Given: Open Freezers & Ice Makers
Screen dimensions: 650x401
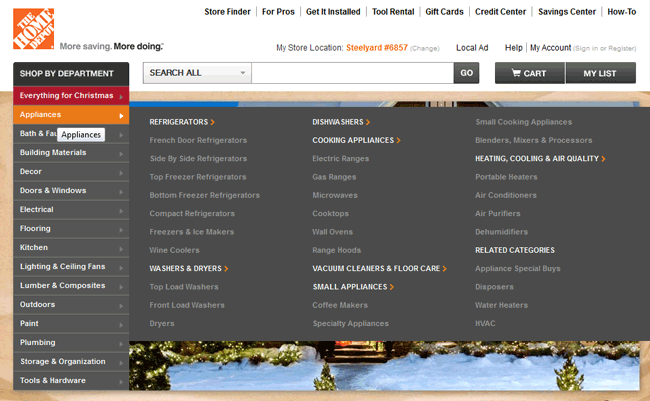Looking at the screenshot, I should [x=192, y=232].
